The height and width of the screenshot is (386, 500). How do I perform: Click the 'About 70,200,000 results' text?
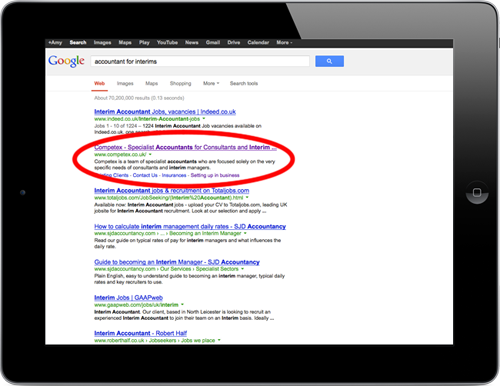[x=139, y=98]
